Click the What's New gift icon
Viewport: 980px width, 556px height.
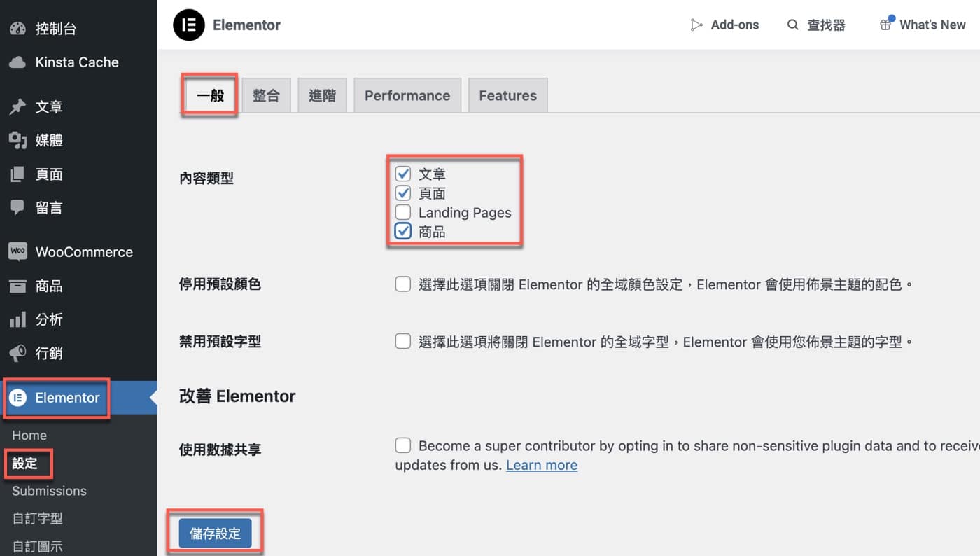point(885,25)
